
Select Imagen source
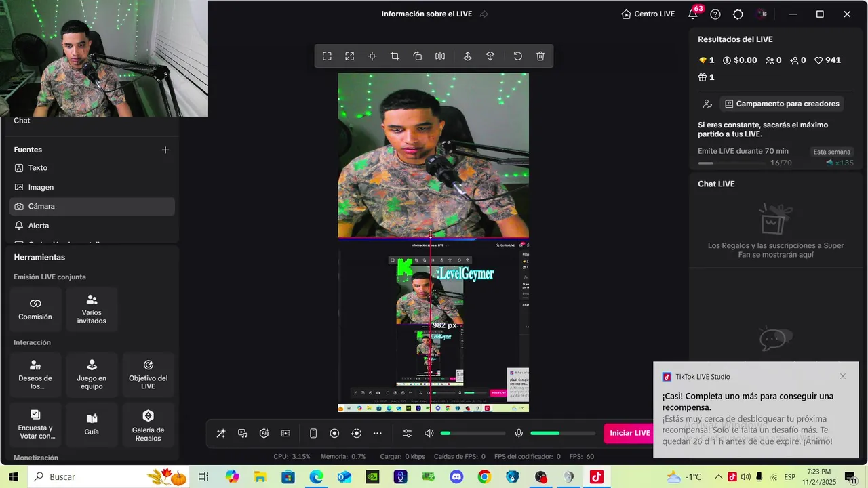click(92, 187)
